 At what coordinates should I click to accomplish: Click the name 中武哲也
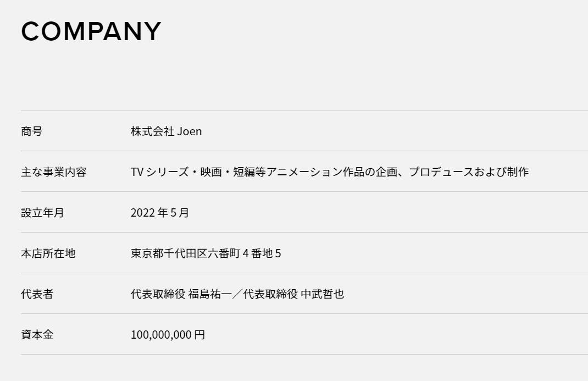[x=322, y=294]
